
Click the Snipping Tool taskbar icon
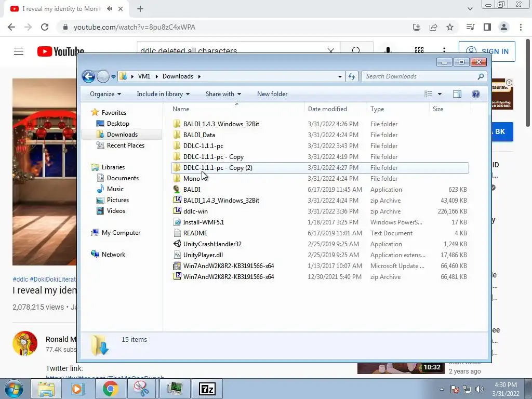(x=141, y=389)
